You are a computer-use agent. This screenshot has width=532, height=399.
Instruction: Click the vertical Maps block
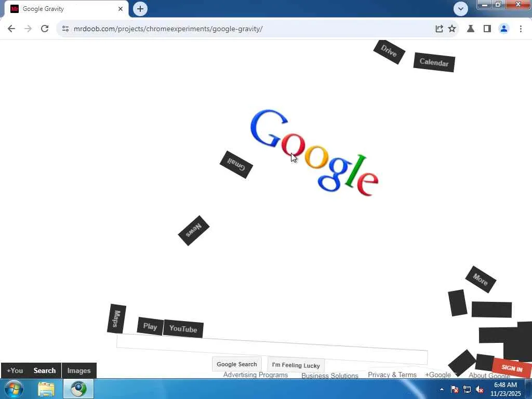coord(116,318)
